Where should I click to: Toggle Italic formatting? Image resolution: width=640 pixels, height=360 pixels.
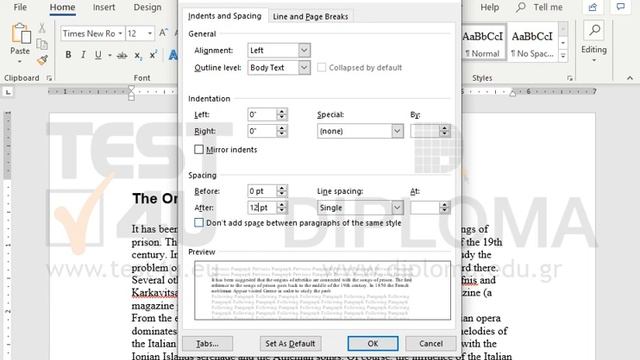[83, 55]
